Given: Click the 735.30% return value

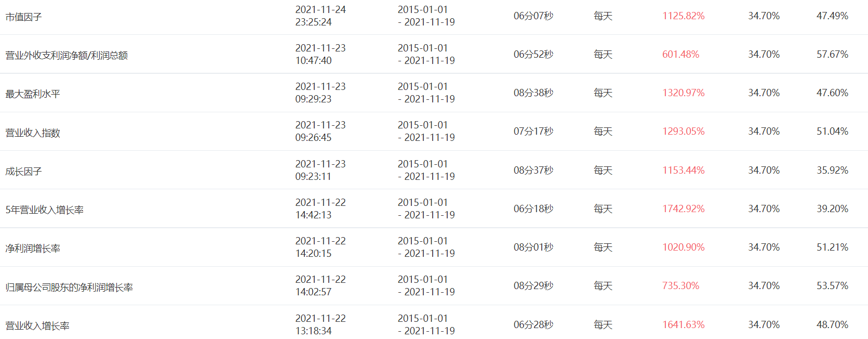Looking at the screenshot, I should tap(680, 286).
